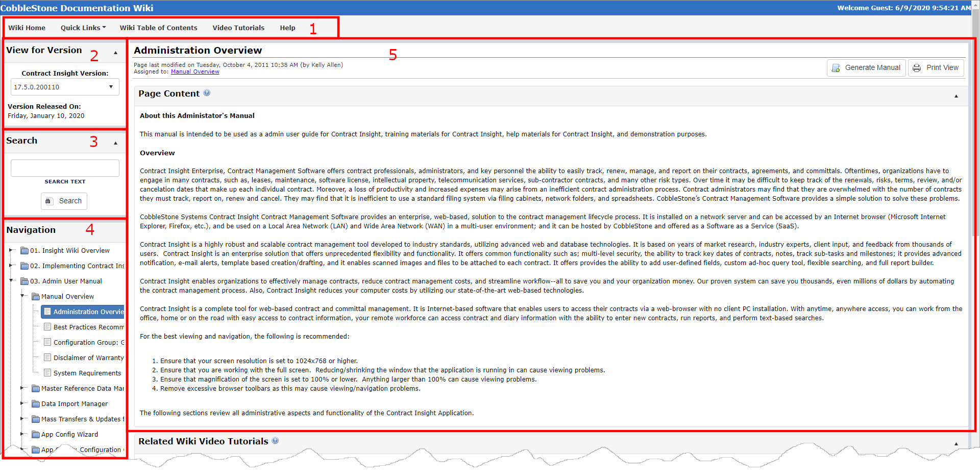Click the page icon beside Administration Overview
980x476 pixels.
47,312
